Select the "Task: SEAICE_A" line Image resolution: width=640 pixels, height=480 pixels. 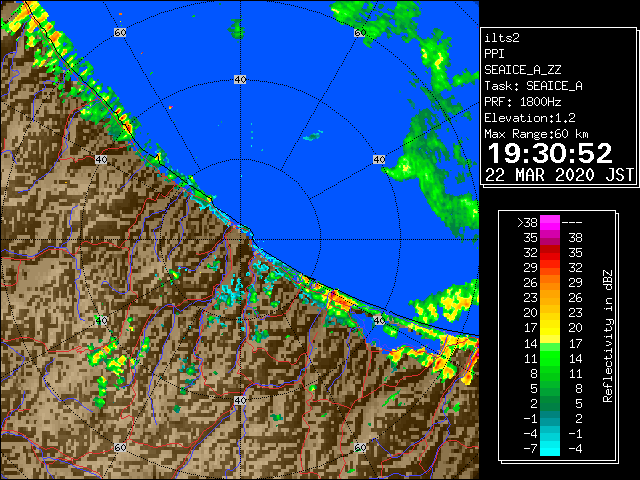click(x=533, y=86)
